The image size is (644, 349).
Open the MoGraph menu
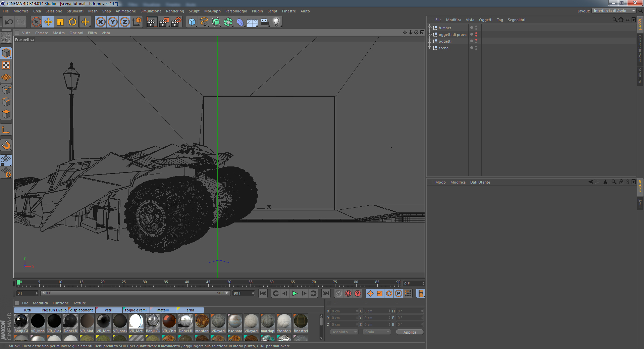pos(212,11)
